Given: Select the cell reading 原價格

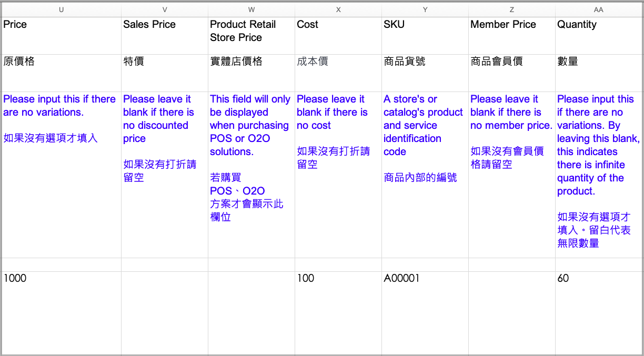Looking at the screenshot, I should coord(62,73).
